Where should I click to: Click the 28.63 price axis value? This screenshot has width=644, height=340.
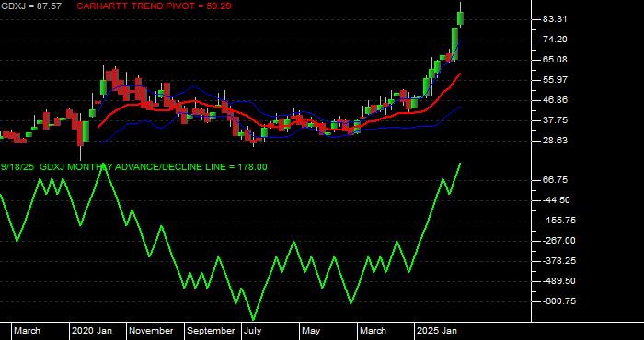coord(554,141)
